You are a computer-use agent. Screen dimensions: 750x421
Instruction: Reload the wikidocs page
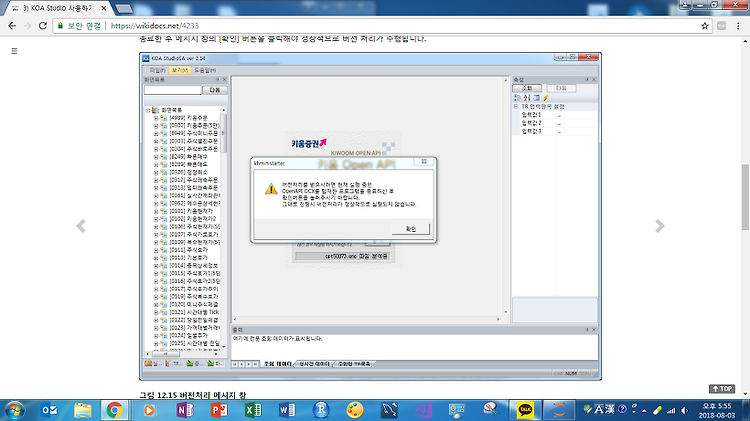pos(43,26)
